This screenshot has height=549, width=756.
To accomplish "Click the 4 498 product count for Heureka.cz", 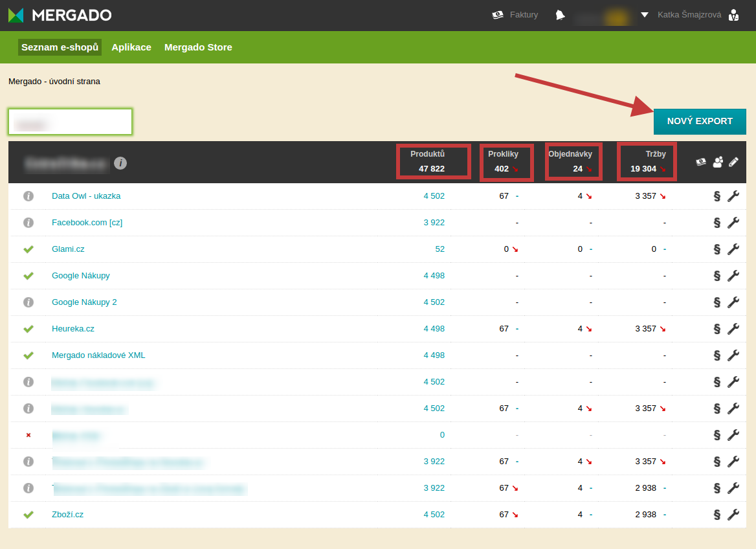I will 434,328.
